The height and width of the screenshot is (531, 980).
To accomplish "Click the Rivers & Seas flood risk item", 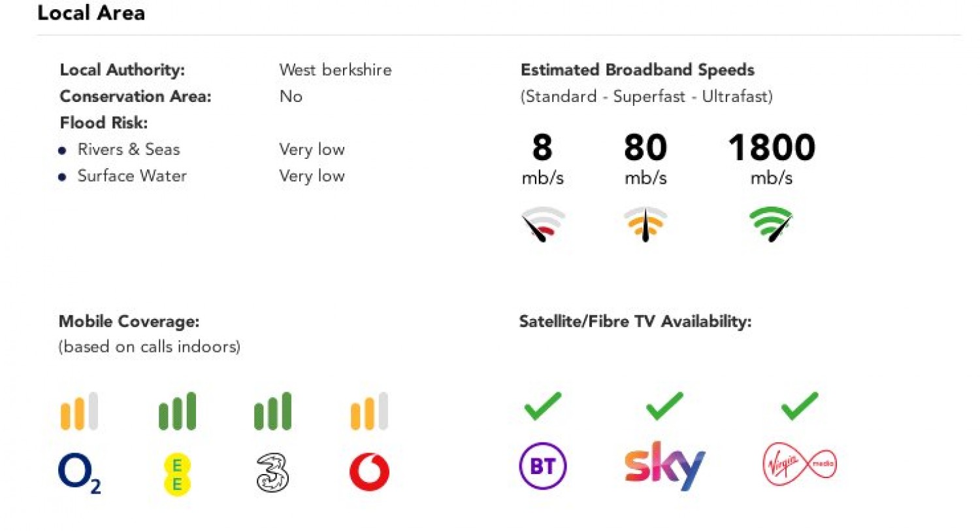I will pyautogui.click(x=128, y=150).
